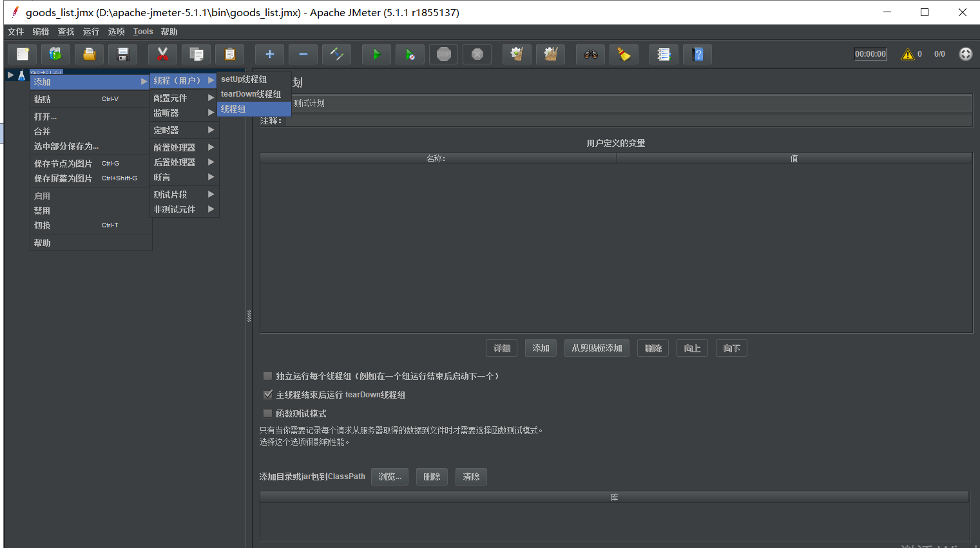Choose tearDown线程组 from the submenu

coord(254,94)
